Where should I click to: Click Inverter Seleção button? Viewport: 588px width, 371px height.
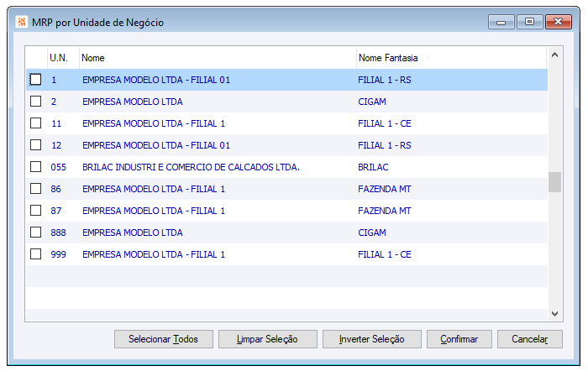click(x=372, y=339)
